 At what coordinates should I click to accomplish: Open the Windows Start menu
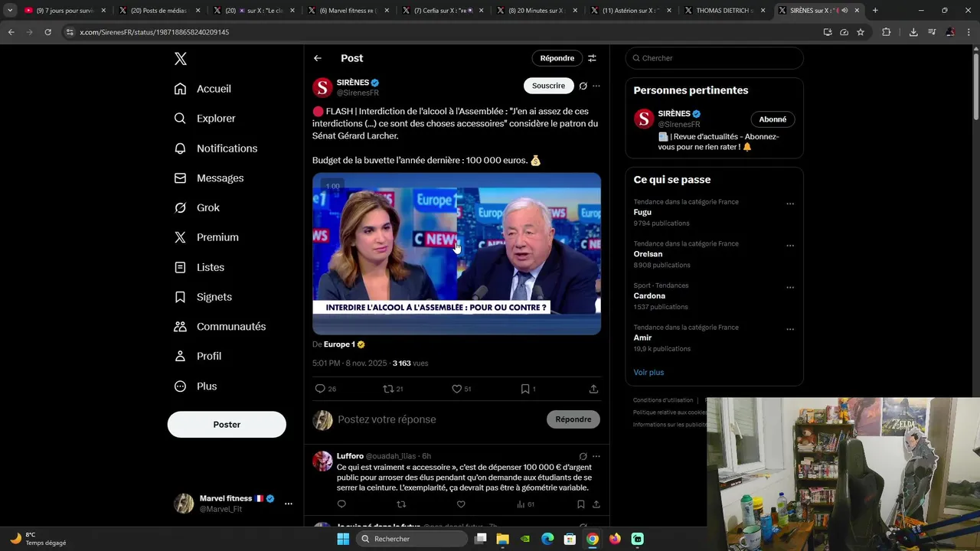tap(343, 539)
